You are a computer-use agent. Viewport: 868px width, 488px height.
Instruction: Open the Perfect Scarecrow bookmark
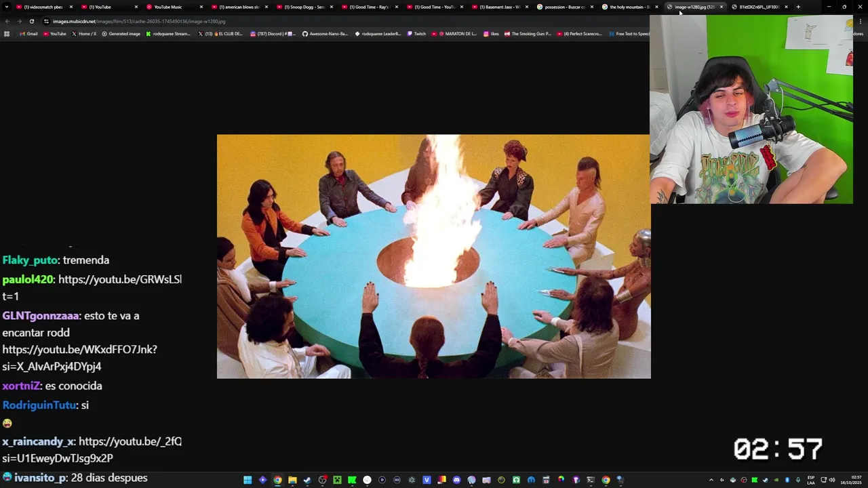point(580,34)
